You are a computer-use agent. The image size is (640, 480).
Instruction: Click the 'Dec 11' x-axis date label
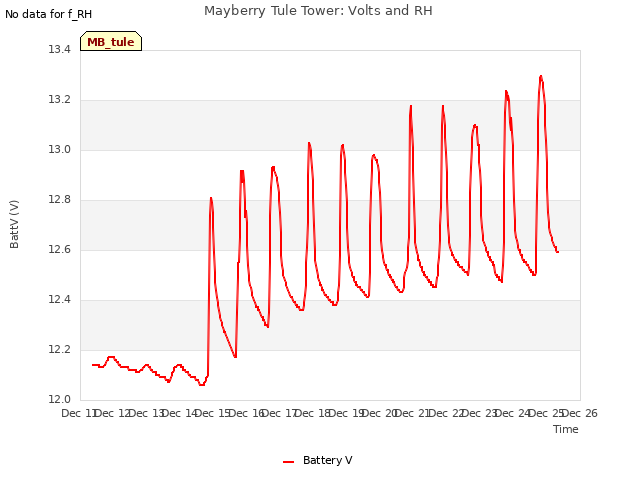tap(78, 413)
